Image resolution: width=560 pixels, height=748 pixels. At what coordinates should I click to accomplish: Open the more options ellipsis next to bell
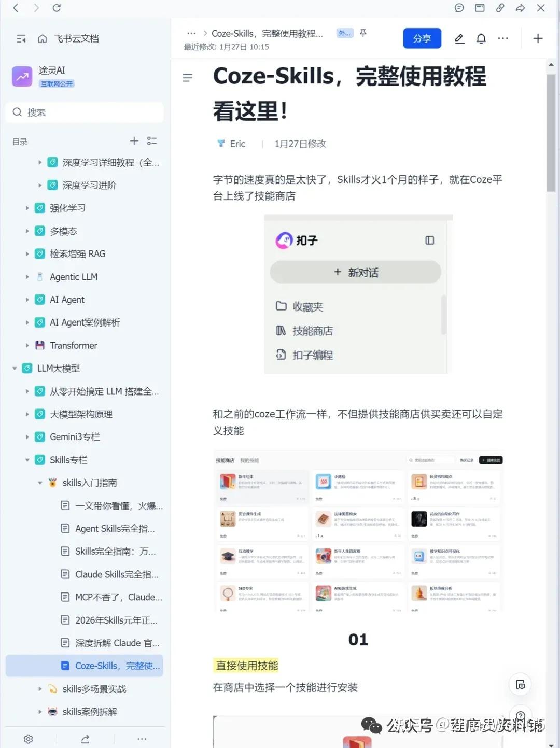point(503,38)
